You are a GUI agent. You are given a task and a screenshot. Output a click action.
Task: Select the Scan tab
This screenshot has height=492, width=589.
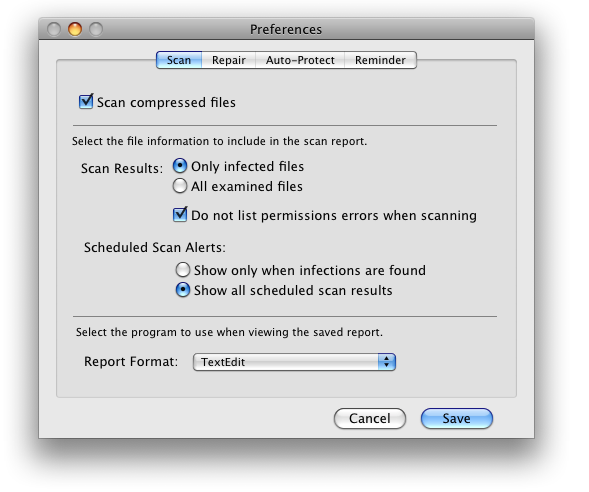(x=179, y=60)
